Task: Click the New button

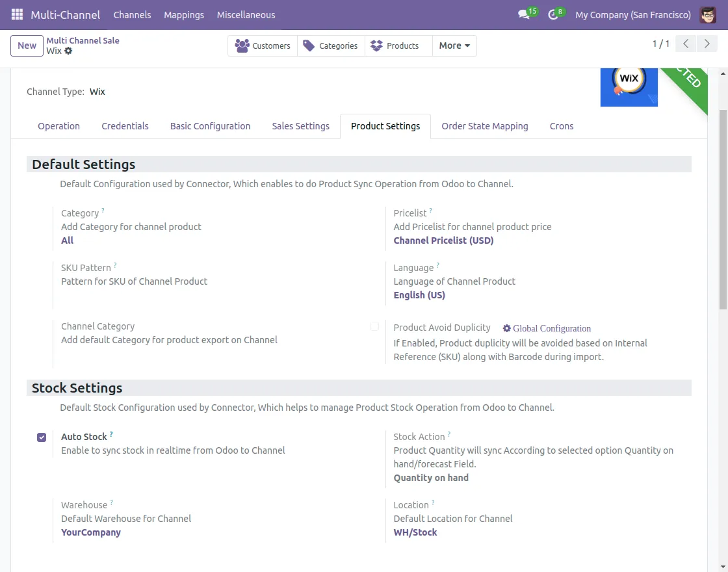Action: [x=26, y=45]
